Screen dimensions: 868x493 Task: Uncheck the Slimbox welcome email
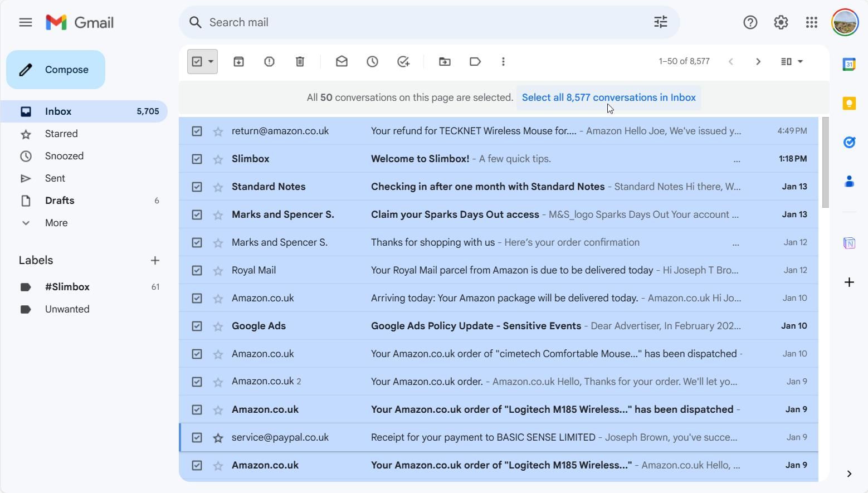[x=197, y=159]
